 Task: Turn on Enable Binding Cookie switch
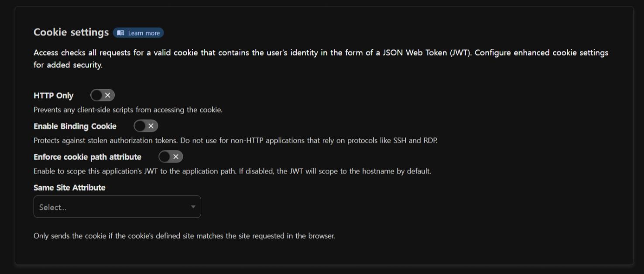(146, 126)
